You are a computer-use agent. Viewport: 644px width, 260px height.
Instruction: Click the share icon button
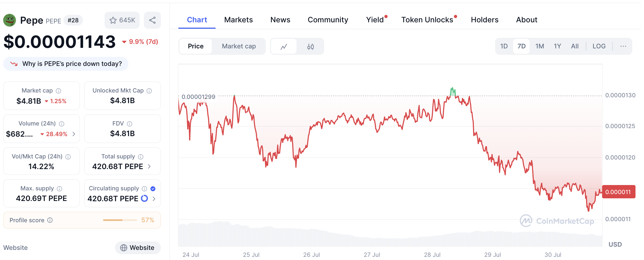pyautogui.click(x=152, y=20)
